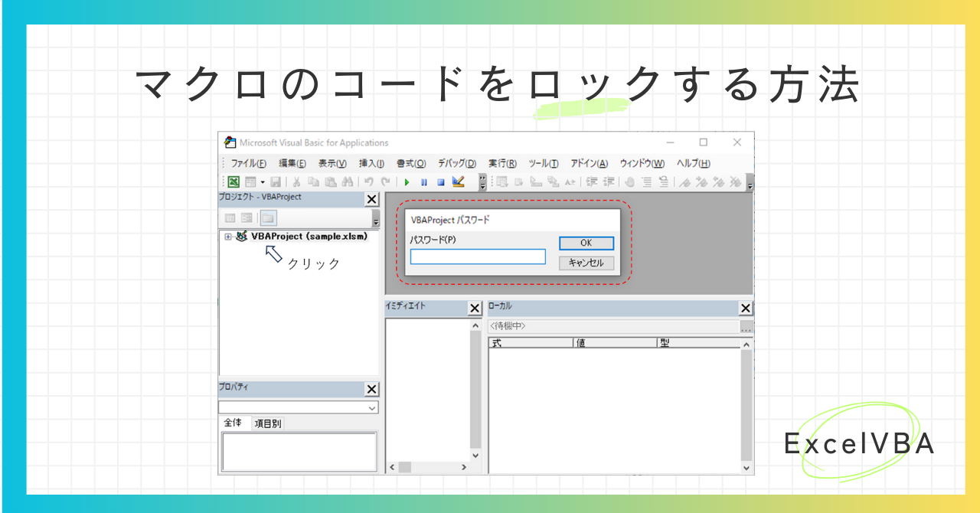
Task: Click the Uncomment Block icon
Action: (x=664, y=182)
